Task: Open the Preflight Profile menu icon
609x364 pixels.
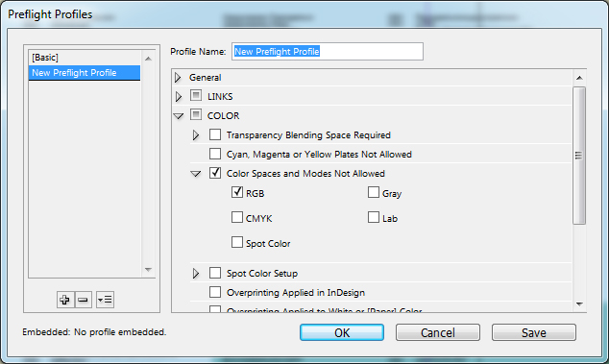Action: click(105, 300)
